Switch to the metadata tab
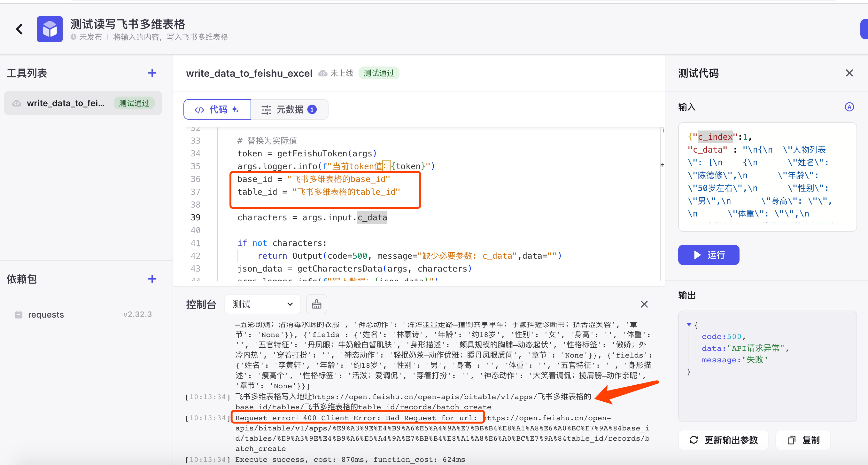868x465 pixels. 289,109
